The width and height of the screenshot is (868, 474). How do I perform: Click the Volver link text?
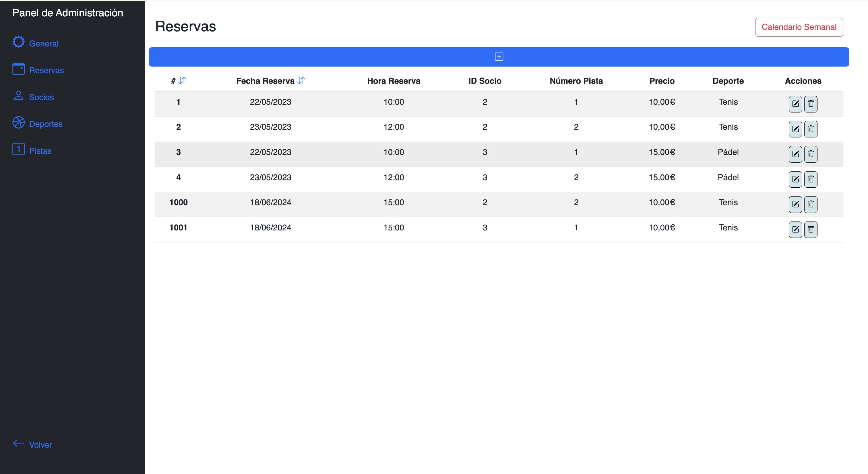click(x=40, y=445)
